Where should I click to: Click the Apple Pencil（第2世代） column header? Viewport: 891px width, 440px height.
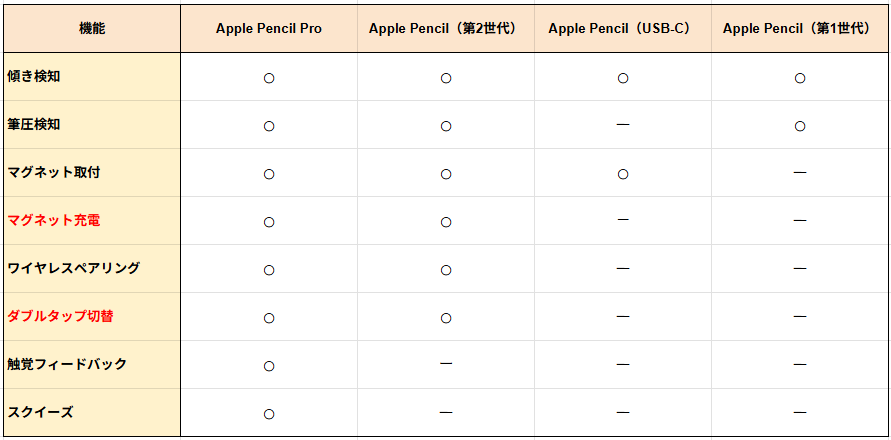[445, 29]
